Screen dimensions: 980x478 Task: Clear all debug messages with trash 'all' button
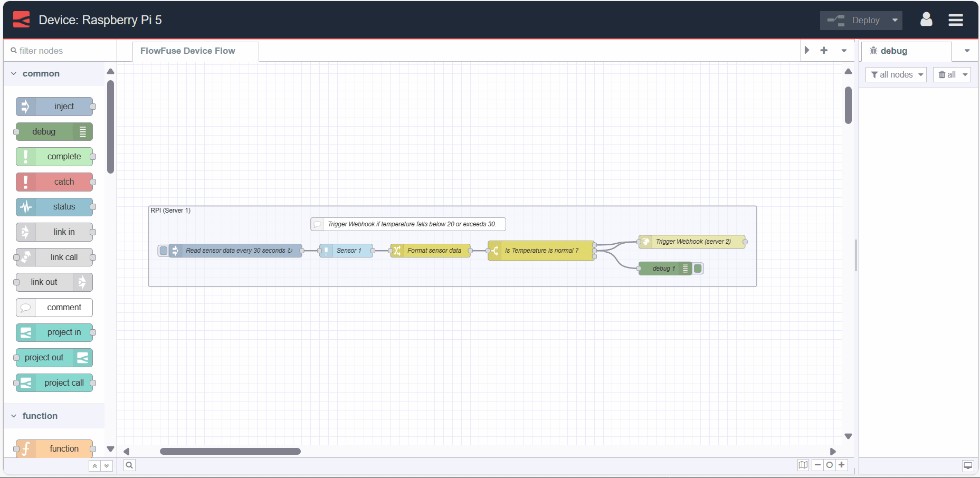[x=952, y=74]
